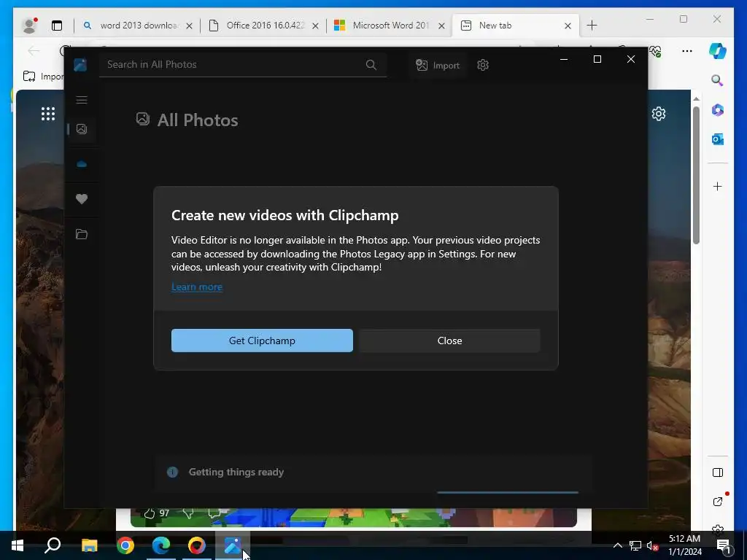This screenshot has width=747, height=560.
Task: Open Copilot in Edge sidebar
Action: pos(718,50)
